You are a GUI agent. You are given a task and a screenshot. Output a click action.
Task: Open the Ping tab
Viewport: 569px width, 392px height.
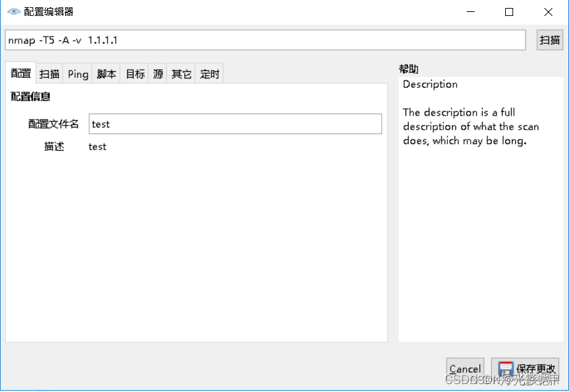point(78,74)
